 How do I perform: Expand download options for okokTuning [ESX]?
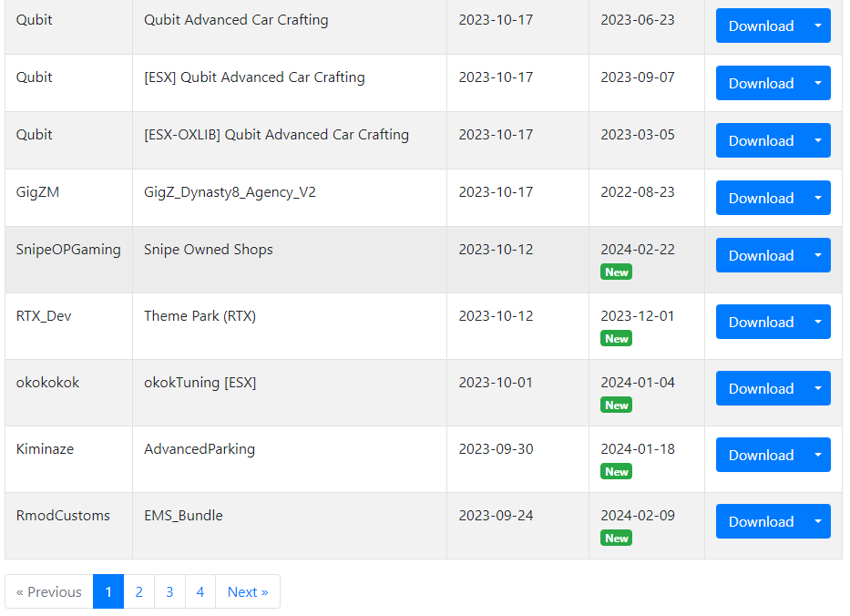(818, 388)
